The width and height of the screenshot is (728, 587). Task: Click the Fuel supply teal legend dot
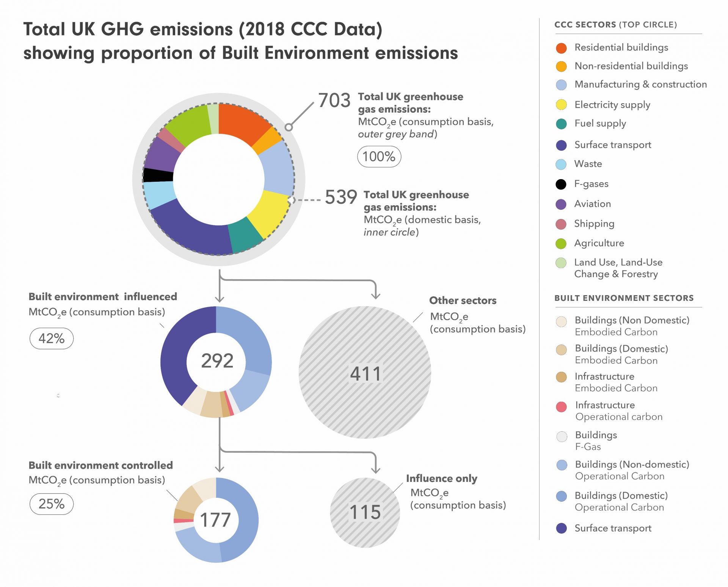pos(561,124)
